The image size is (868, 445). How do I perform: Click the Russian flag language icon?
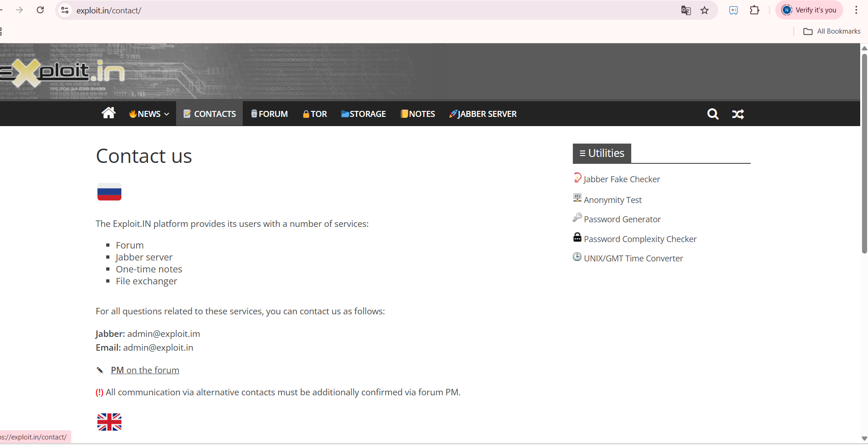(109, 192)
